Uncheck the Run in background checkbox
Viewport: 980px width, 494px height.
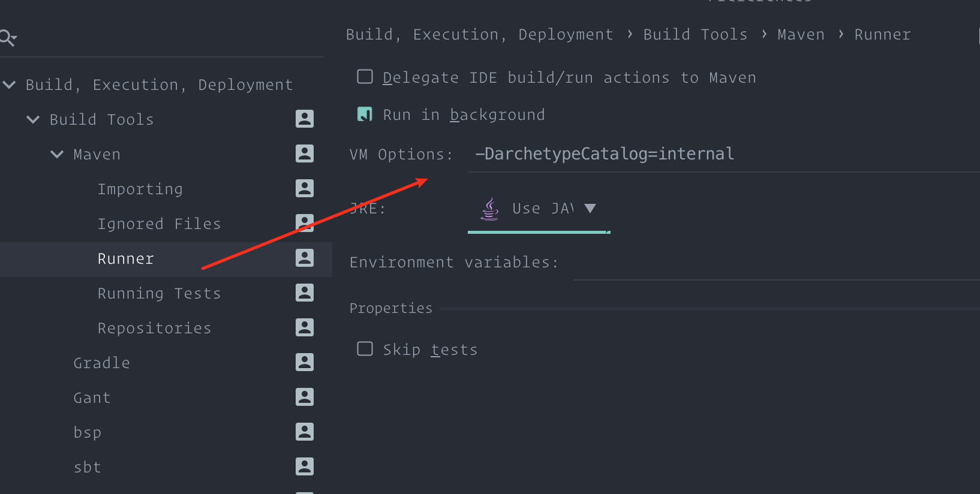pos(365,114)
